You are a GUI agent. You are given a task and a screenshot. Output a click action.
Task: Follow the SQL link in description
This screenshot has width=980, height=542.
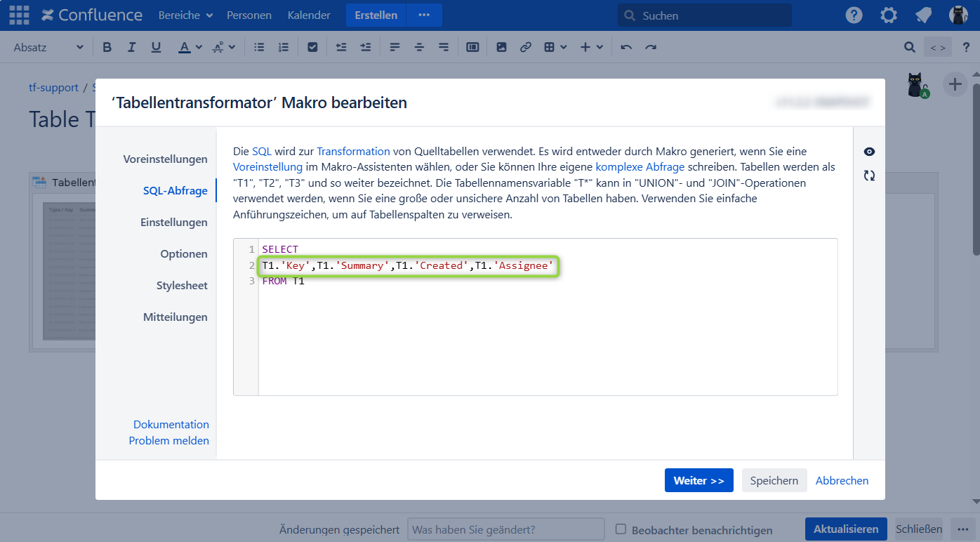(262, 151)
